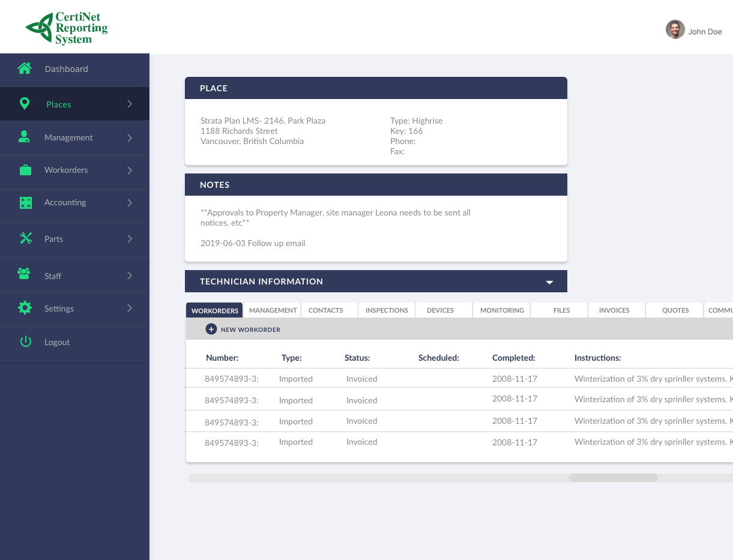Click the Accounting ledger icon
The image size is (733, 560).
(x=25, y=203)
